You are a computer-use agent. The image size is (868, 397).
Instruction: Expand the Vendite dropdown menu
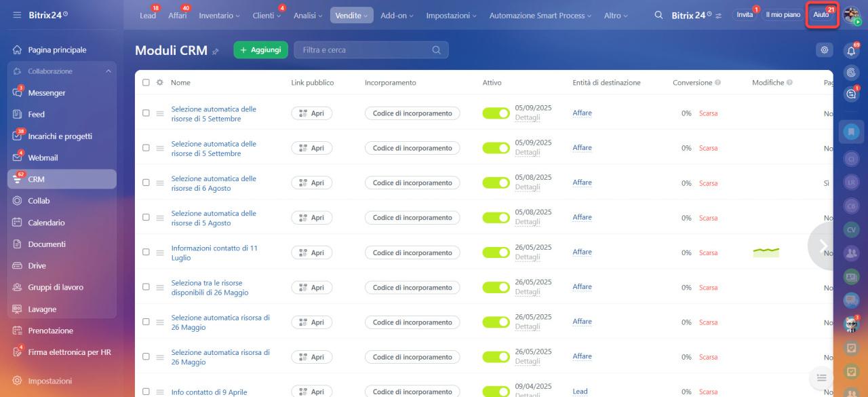(351, 15)
